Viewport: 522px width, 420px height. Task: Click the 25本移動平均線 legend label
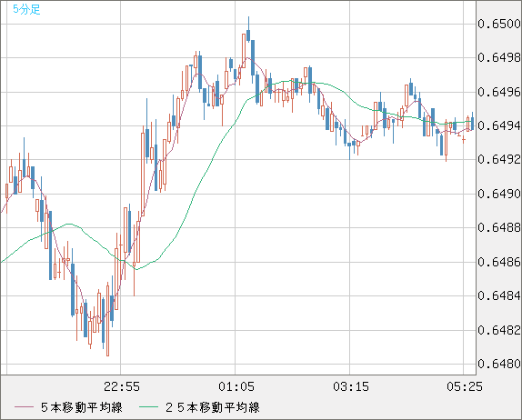pyautogui.click(x=213, y=407)
